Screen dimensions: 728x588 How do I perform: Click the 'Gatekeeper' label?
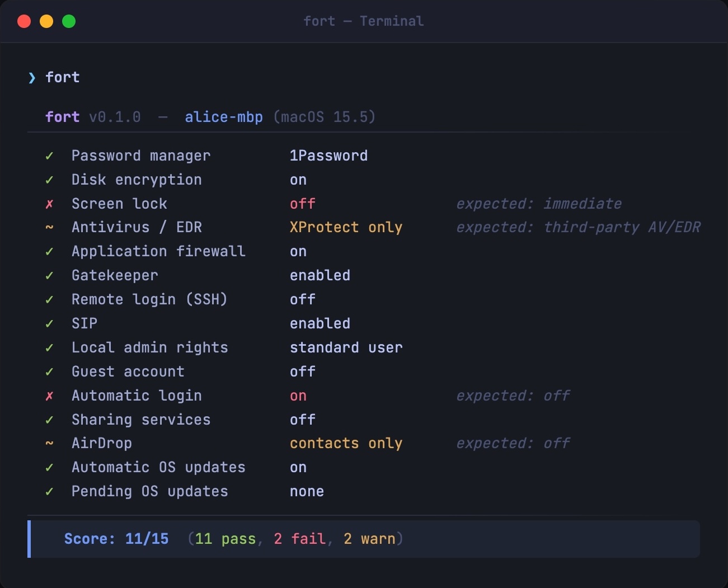(x=115, y=275)
